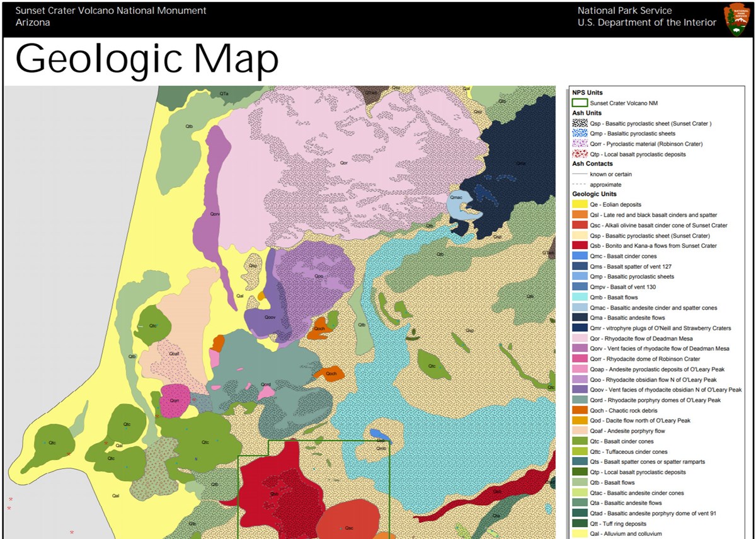Select the Qorr purple dotted ash pattern symbol
The height and width of the screenshot is (539, 756).
click(580, 144)
